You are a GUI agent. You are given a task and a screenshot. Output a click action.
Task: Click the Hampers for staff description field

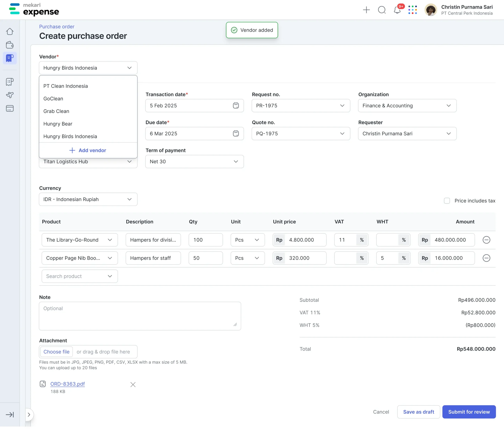point(153,258)
